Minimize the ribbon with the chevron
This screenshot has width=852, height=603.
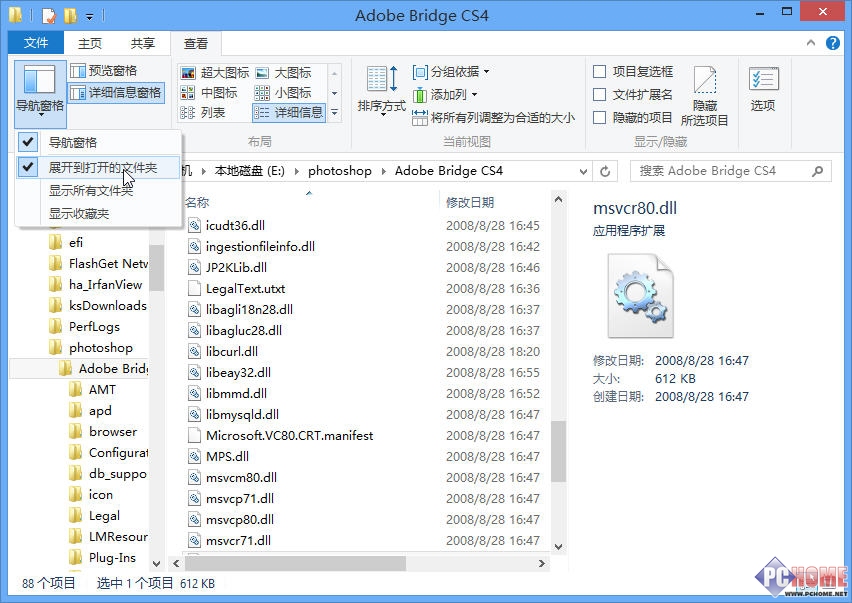[x=811, y=43]
